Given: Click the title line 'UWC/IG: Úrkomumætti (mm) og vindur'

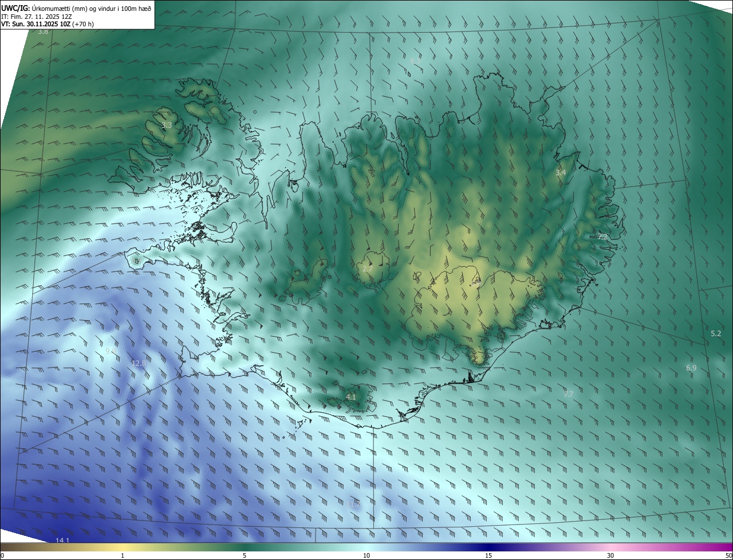Looking at the screenshot, I should [x=76, y=8].
